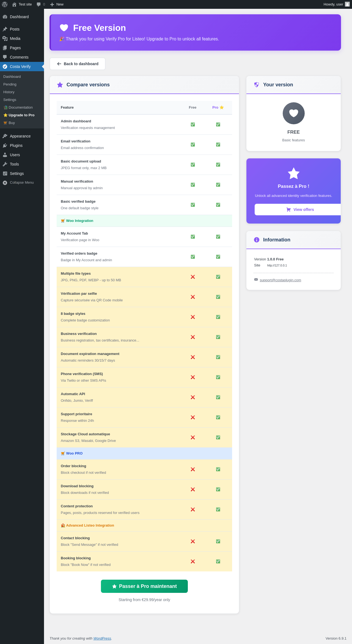The height and width of the screenshot is (644, 352).
Task: Open the Test site home icon
Action: [x=14, y=4]
